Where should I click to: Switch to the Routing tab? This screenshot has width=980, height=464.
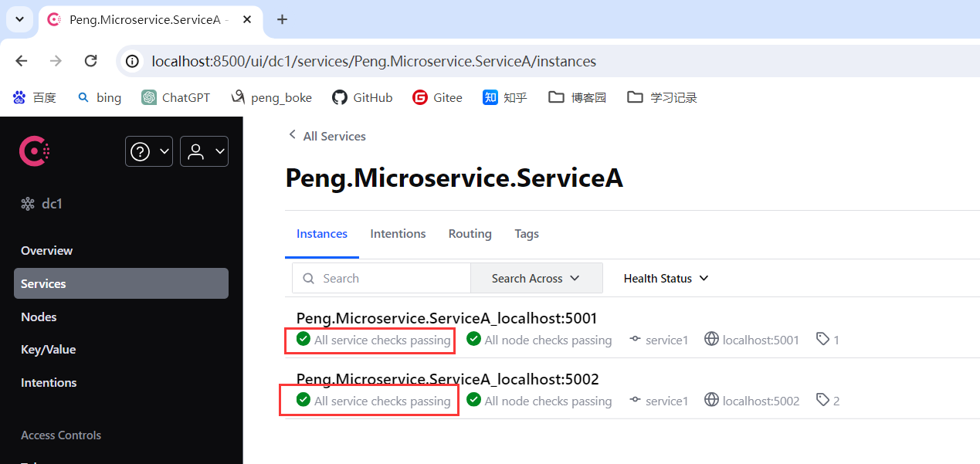coord(470,234)
